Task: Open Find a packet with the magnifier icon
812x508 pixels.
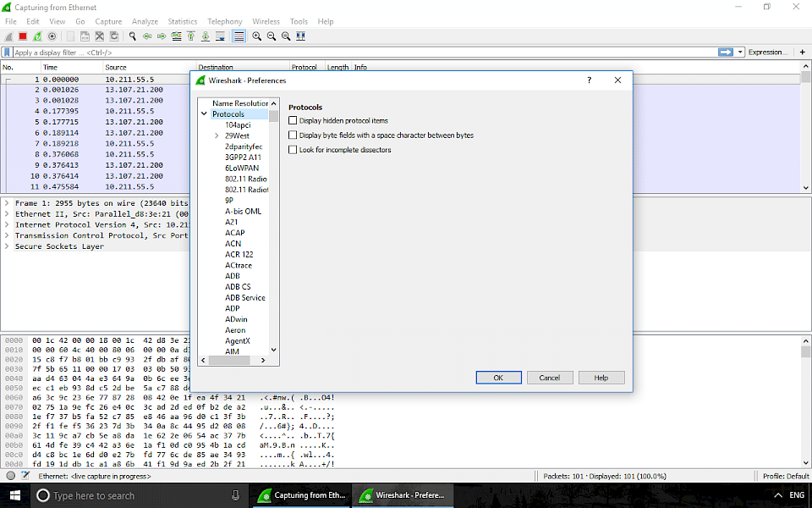Action: [133, 36]
